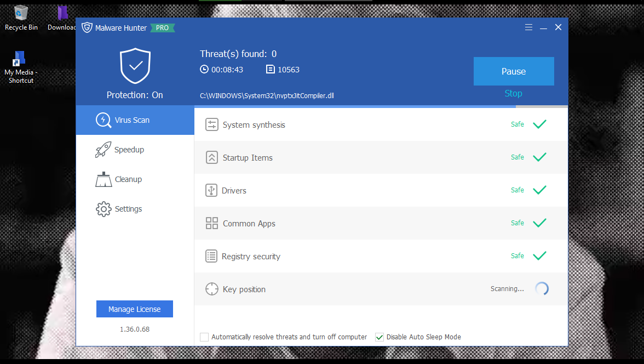Click the large Protection shield icon
Viewport: 644px width, 364px height.
tap(135, 66)
